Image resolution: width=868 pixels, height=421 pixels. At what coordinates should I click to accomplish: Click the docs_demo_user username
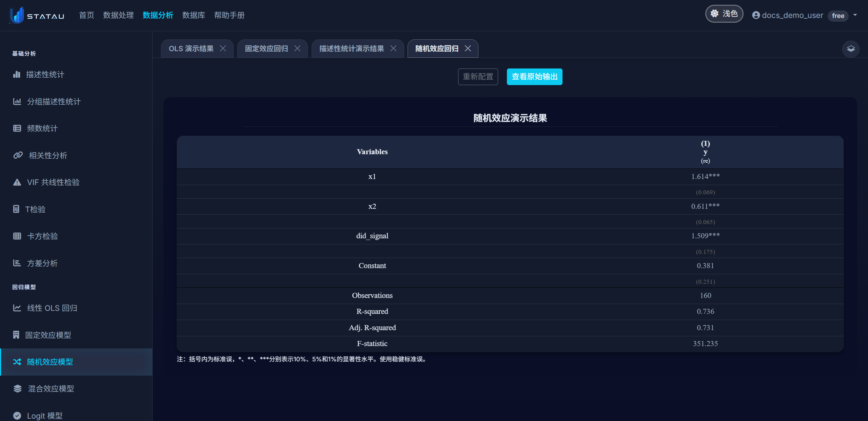[792, 15]
